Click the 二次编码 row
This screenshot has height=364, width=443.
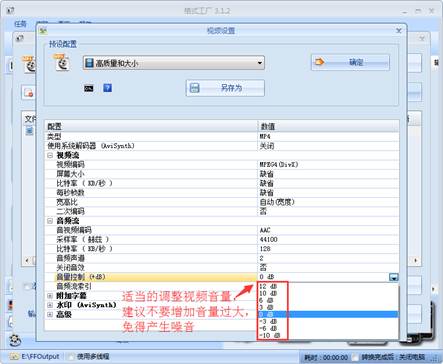(222, 211)
